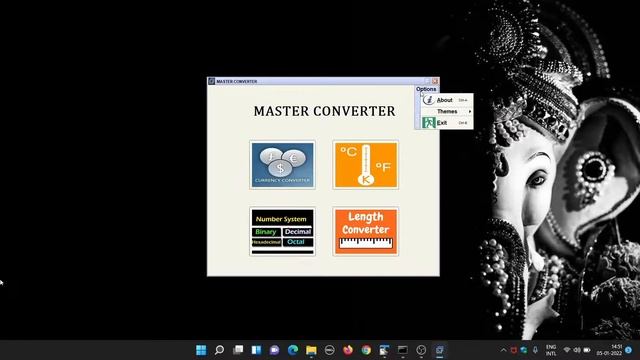
Task: Open the clock and date flyout
Action: [x=609, y=350]
